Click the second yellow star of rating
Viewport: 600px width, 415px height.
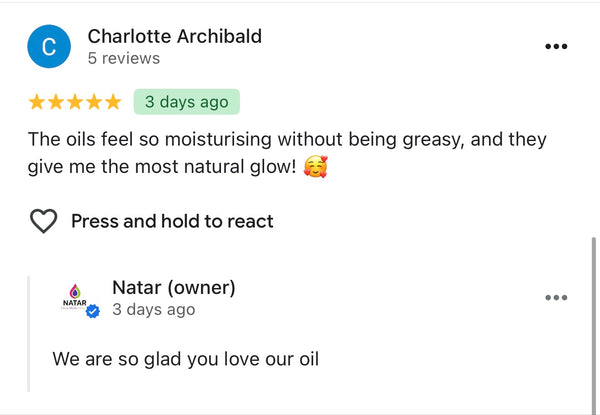tap(56, 102)
